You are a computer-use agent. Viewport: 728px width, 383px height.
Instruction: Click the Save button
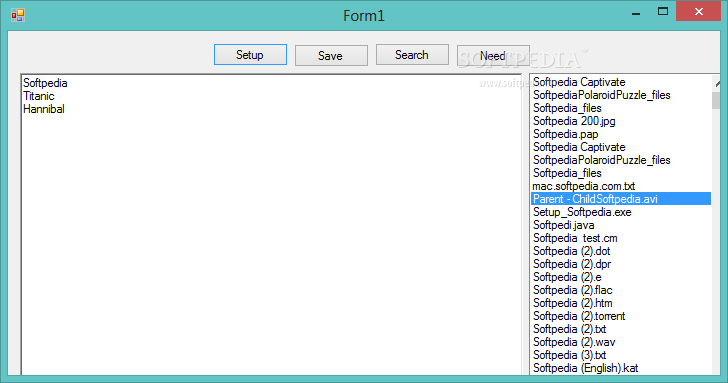331,55
